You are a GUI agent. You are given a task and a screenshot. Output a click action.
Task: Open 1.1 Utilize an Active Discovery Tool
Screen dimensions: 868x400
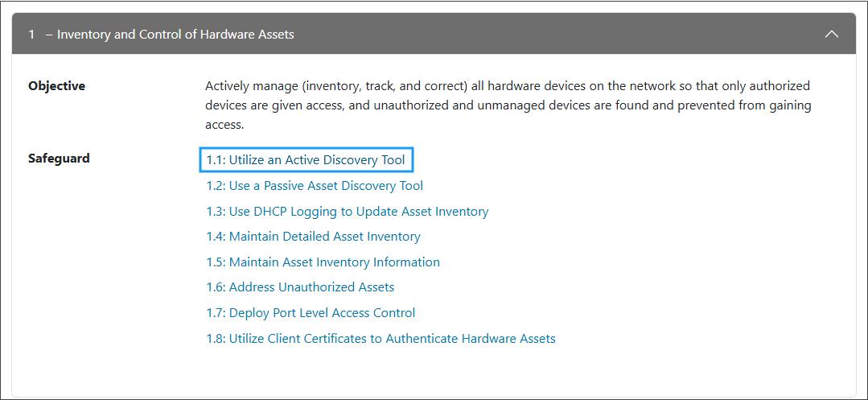(306, 160)
